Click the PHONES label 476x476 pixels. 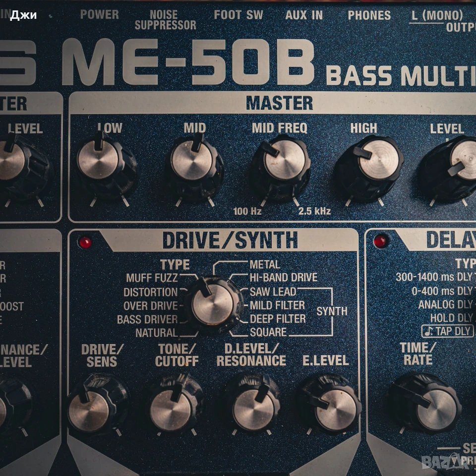click(x=369, y=15)
